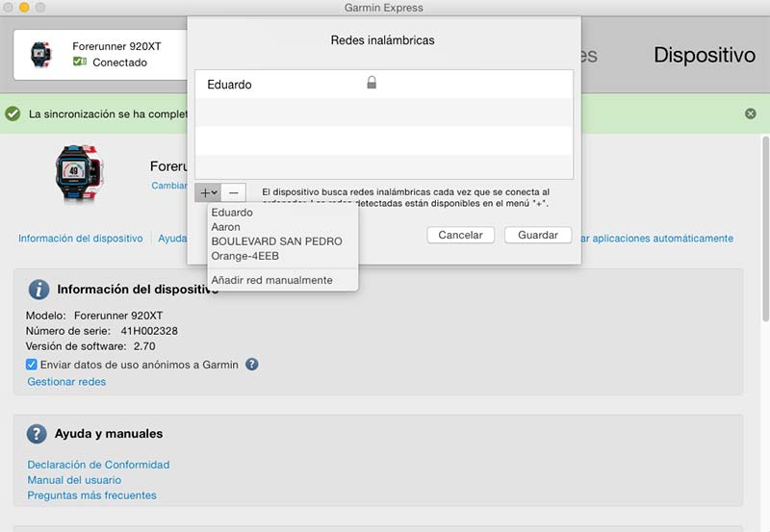Choose Añadir red manualmente option
This screenshot has height=532, width=770.
(272, 280)
